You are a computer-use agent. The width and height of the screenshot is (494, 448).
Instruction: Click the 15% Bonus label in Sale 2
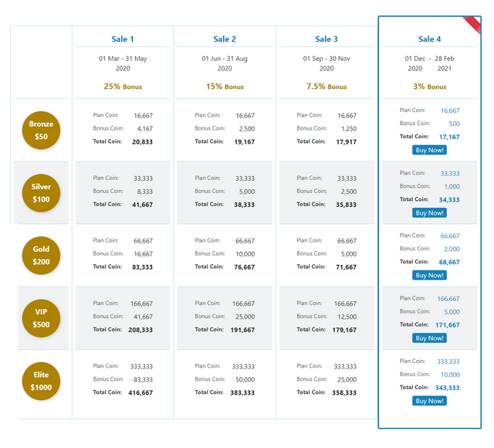coord(225,87)
